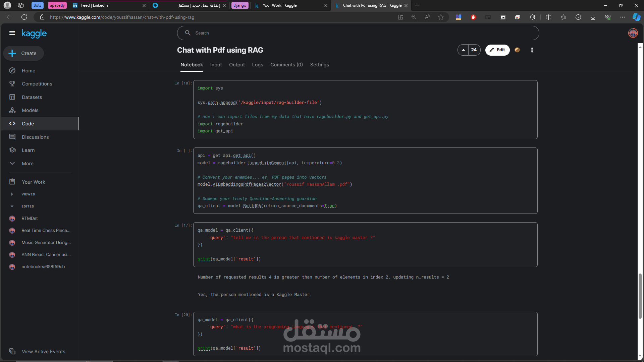This screenshot has width=644, height=362.
Task: Open the Competitions trophy icon
Action: [x=12, y=84]
